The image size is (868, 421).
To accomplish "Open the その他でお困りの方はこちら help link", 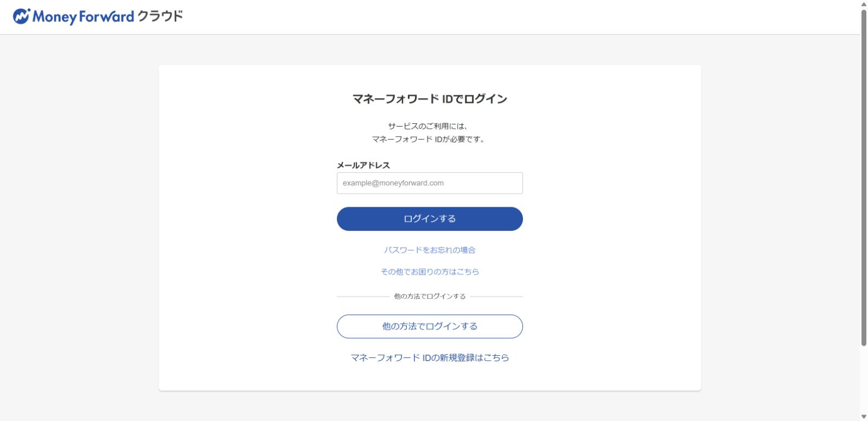I will point(430,271).
